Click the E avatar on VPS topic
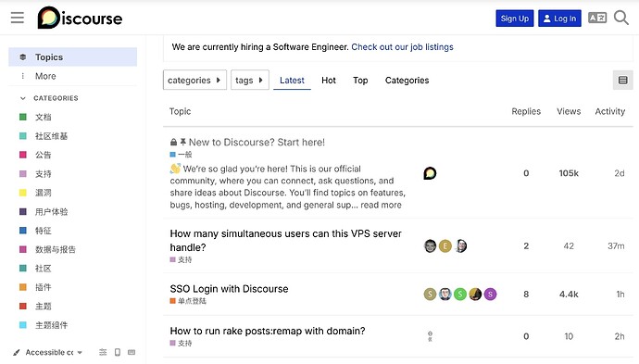Image resolution: width=639 pixels, height=364 pixels. [x=445, y=245]
